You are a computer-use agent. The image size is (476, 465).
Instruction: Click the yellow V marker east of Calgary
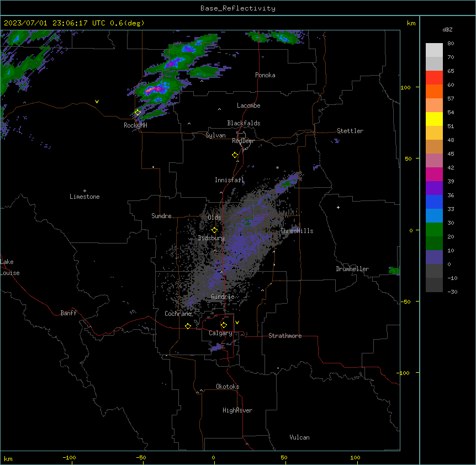(237, 323)
